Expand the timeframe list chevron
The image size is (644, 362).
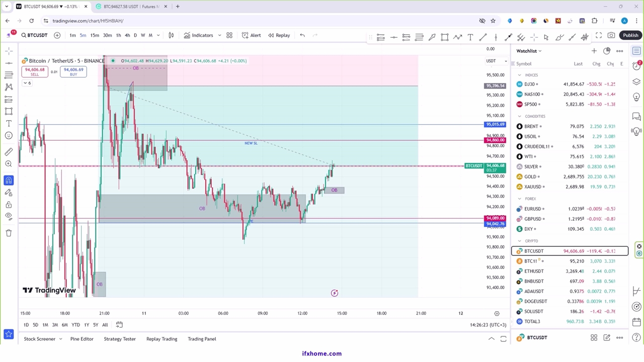158,35
